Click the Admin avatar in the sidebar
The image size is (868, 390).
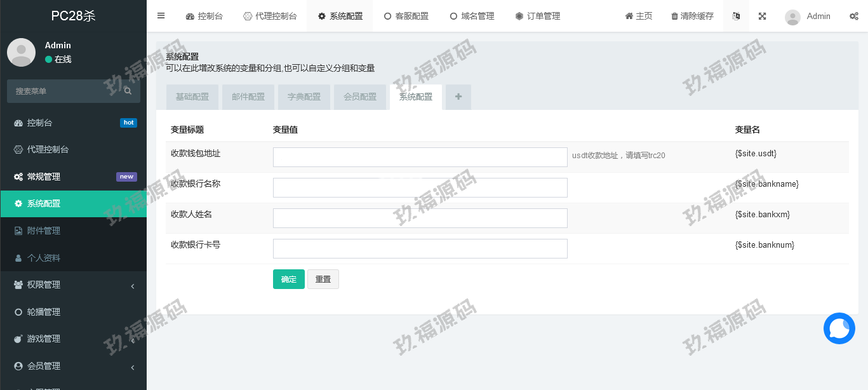coord(21,52)
